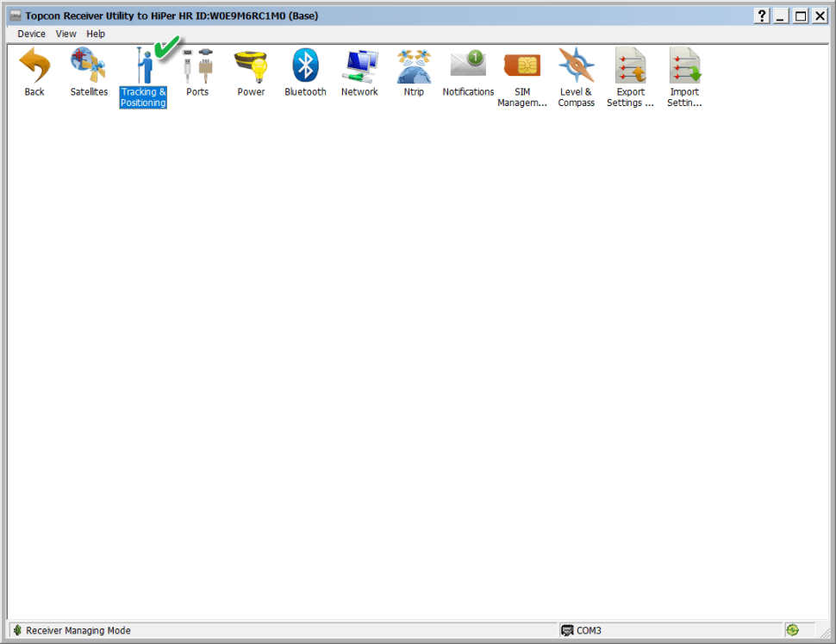Maximize the Topcon Receiver Utility window
836x644 pixels.
click(x=801, y=16)
